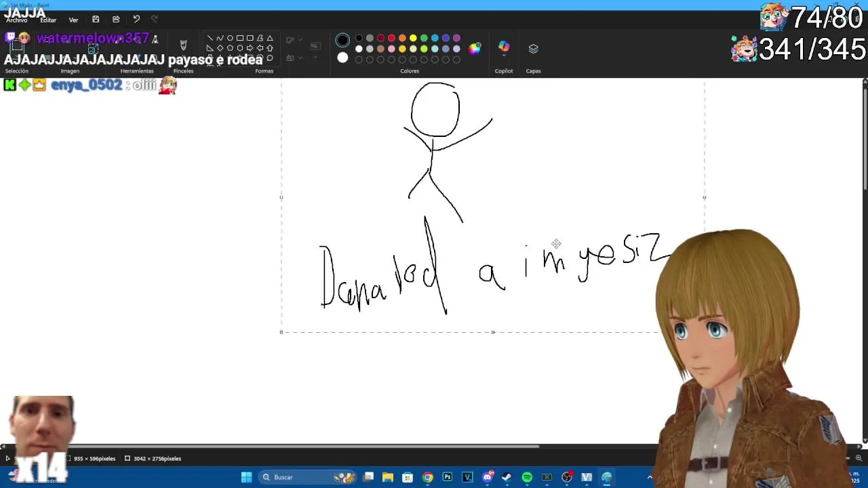868x488 pixels.
Task: Click the bottom-center selection handle
Action: point(493,332)
